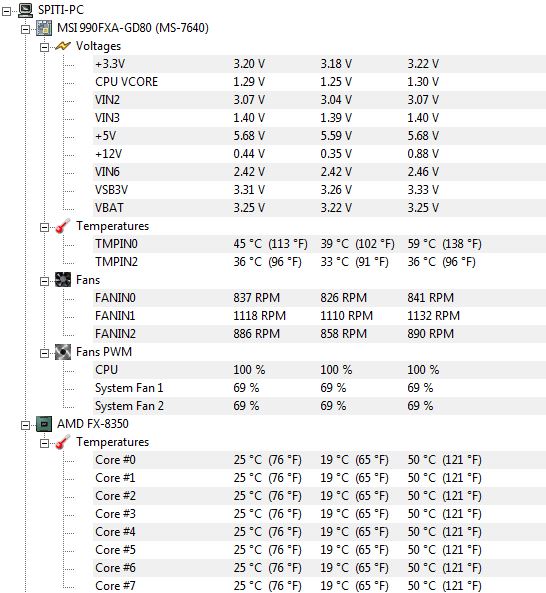
Task: Select the System Fan 2 row
Action: [x=319, y=406]
